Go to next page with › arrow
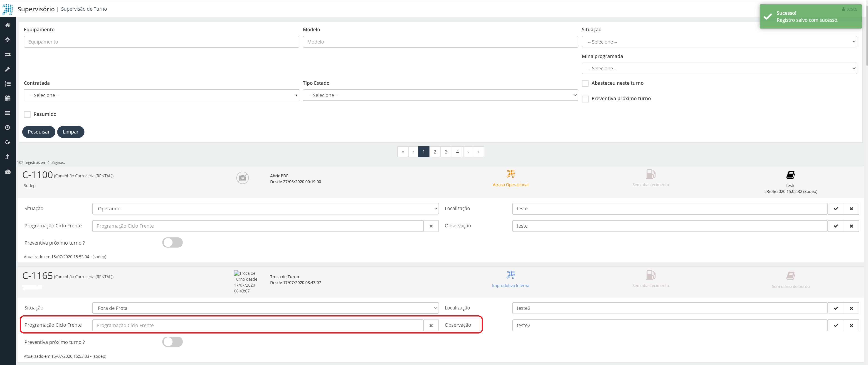The image size is (868, 365). (x=468, y=152)
